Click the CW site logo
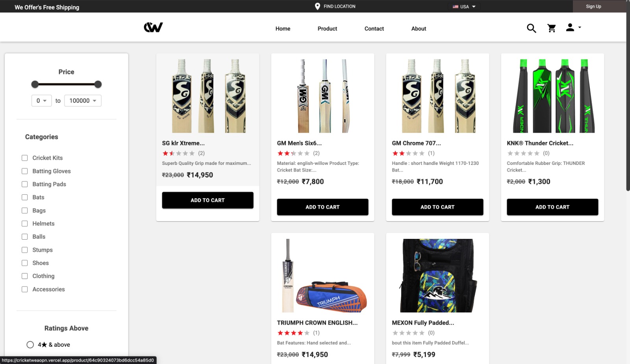 [x=153, y=27]
